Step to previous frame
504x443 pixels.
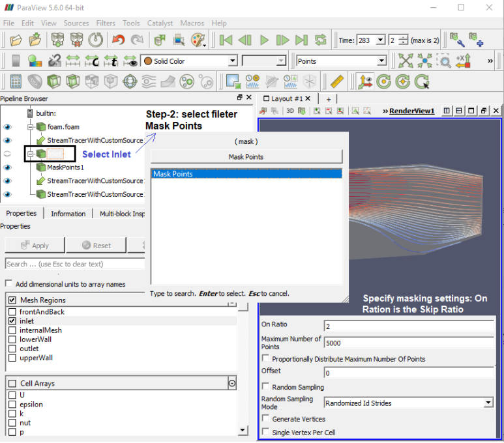pyautogui.click(x=245, y=40)
